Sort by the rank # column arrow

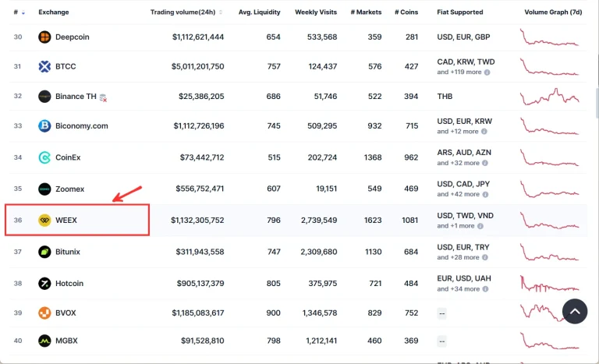click(23, 12)
